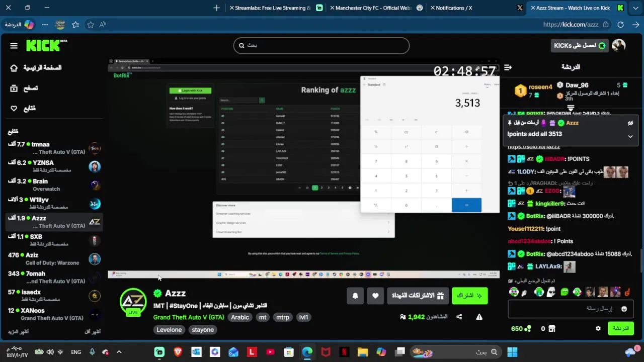Insert the orange hand quick emote
Screen dimensions: 644x362
627,292
